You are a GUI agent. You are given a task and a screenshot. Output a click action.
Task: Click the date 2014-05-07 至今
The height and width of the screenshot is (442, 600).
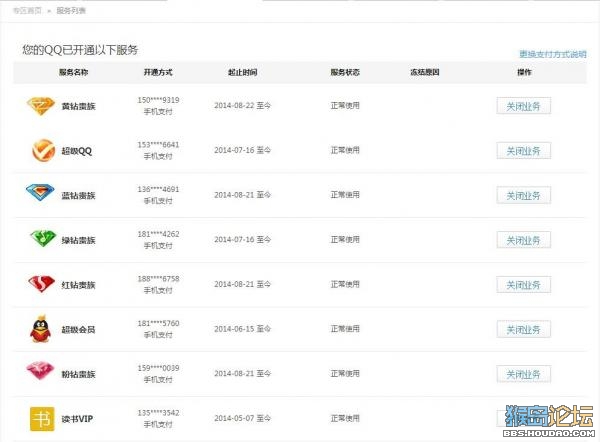(243, 418)
